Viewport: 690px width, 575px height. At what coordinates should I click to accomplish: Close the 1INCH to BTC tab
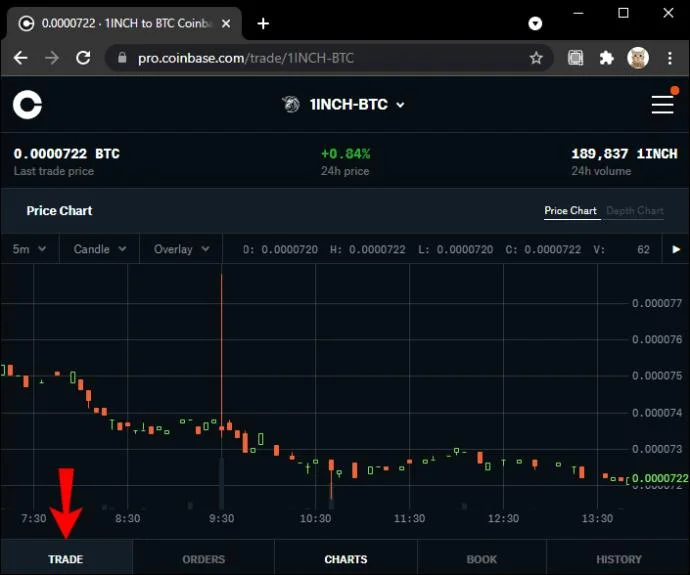[x=226, y=23]
